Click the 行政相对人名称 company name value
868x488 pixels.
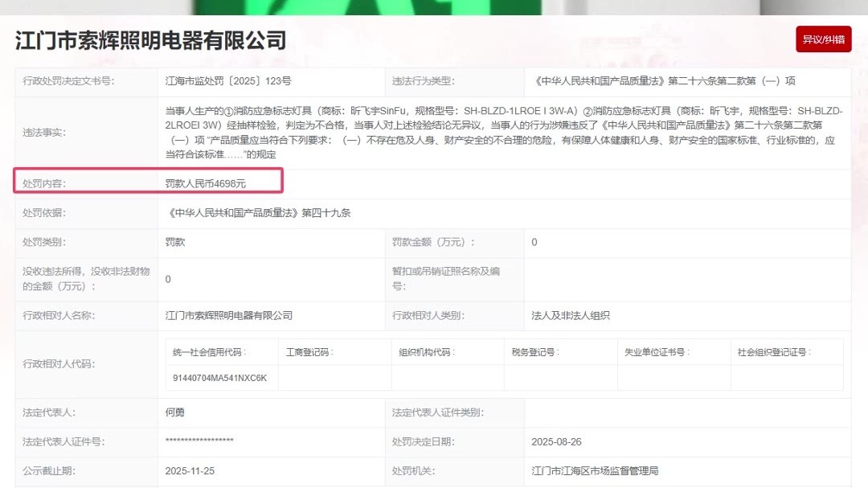229,315
